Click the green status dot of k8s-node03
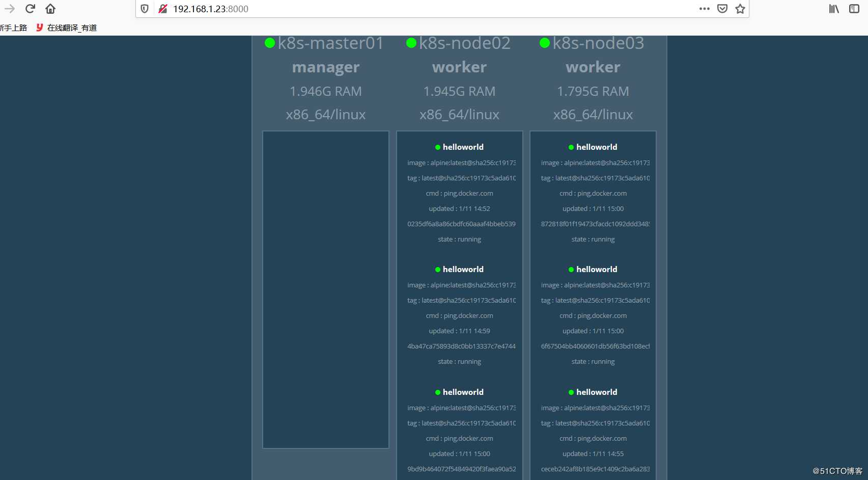This screenshot has width=868, height=480. tap(545, 43)
